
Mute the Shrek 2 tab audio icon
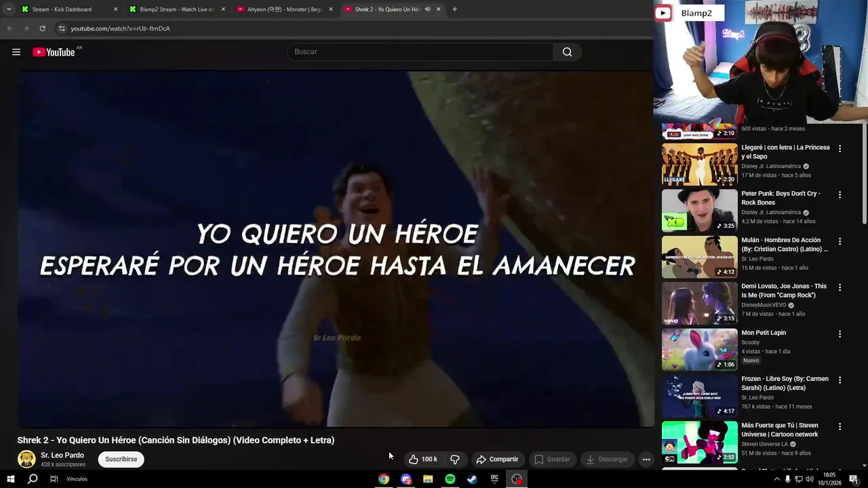coord(427,9)
